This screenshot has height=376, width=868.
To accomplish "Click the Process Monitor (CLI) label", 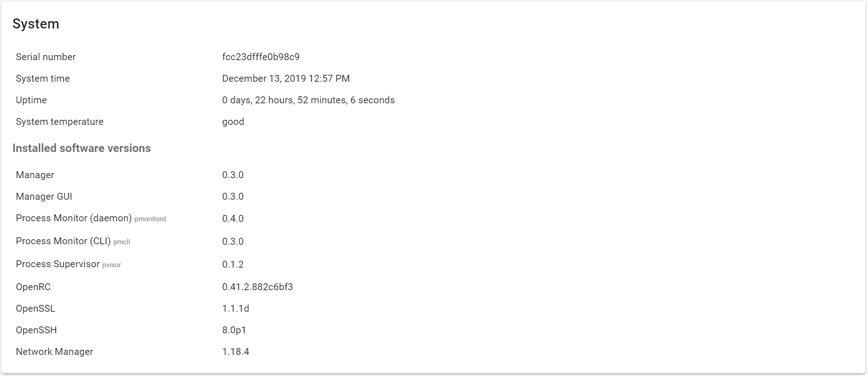I will [x=63, y=241].
